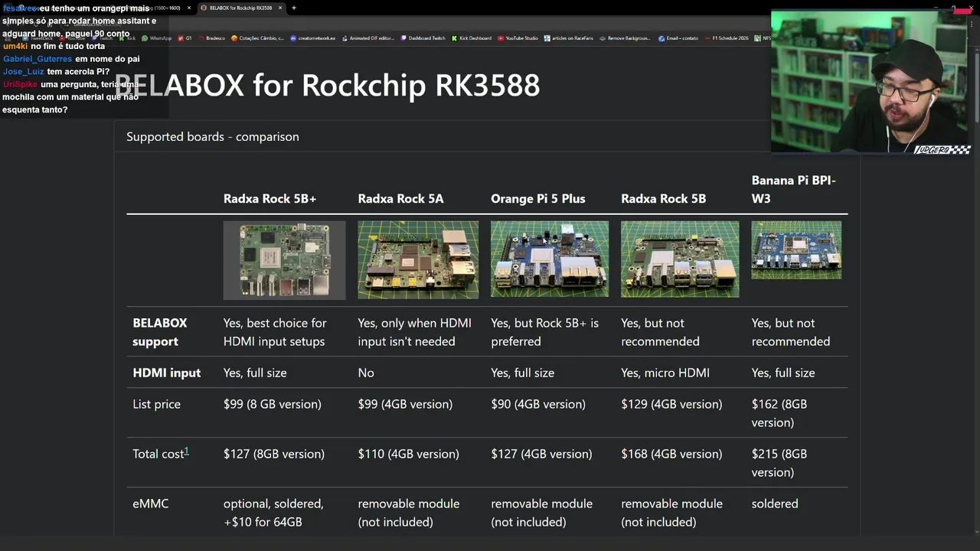
Task: Open the Cotações Câmbio bookmark
Action: coord(257,37)
